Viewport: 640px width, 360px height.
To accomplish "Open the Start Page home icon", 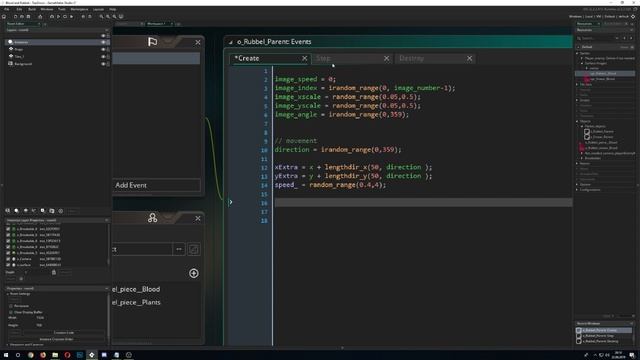I will pyautogui.click(x=4, y=17).
